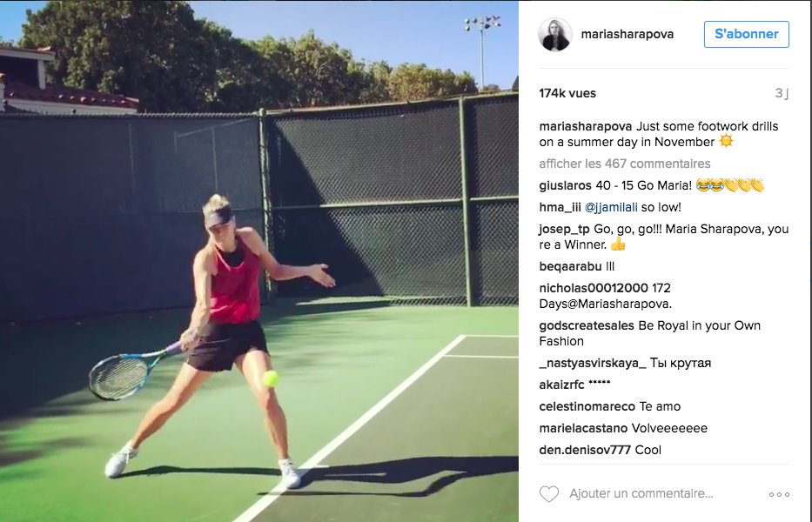Open godscreatesales commenter profile

587,325
